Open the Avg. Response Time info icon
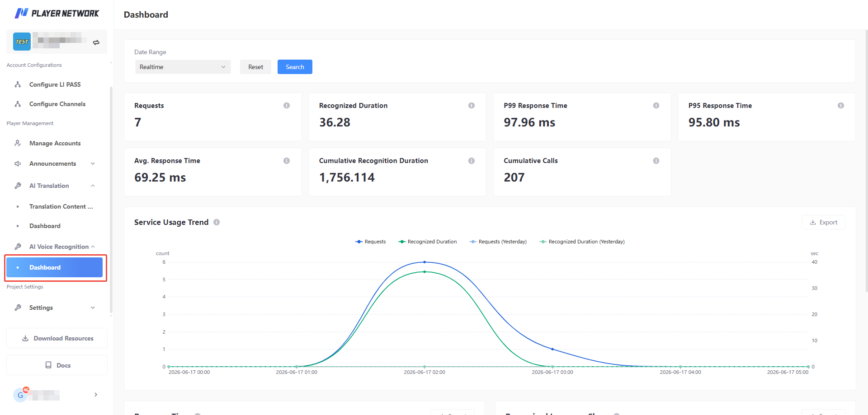This screenshot has height=415, width=868. [x=287, y=161]
